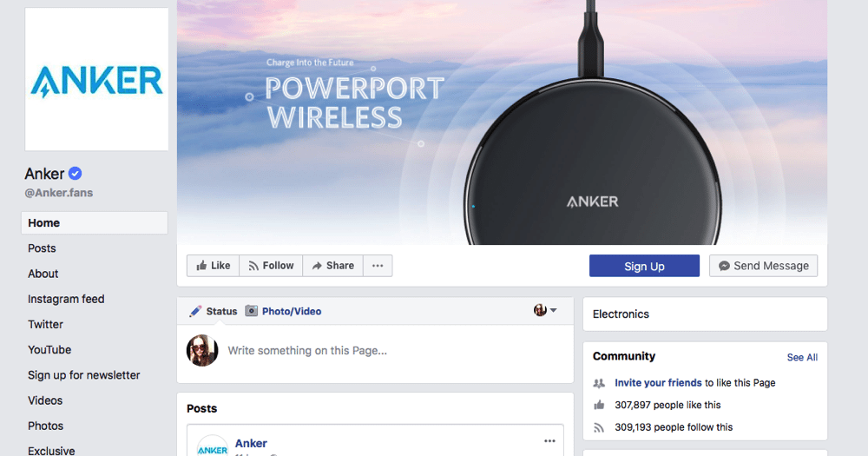The width and height of the screenshot is (868, 456).
Task: Open the About page section
Action: (43, 274)
